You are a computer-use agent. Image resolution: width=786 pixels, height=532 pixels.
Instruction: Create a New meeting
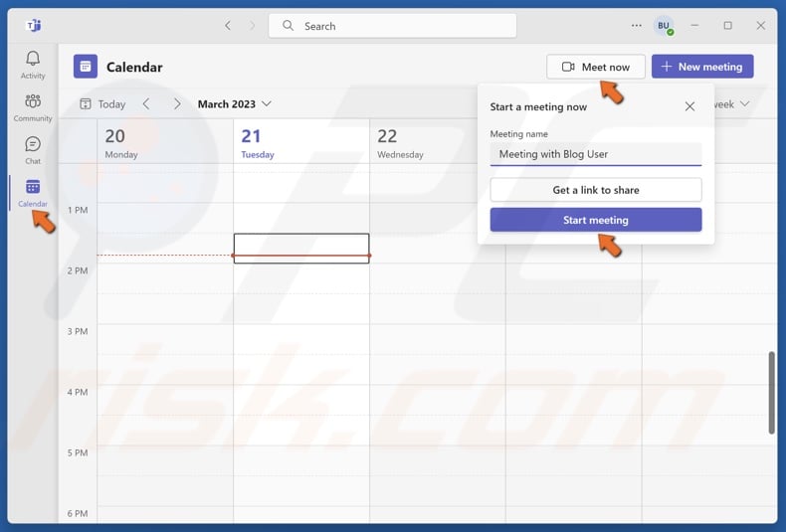(x=702, y=67)
